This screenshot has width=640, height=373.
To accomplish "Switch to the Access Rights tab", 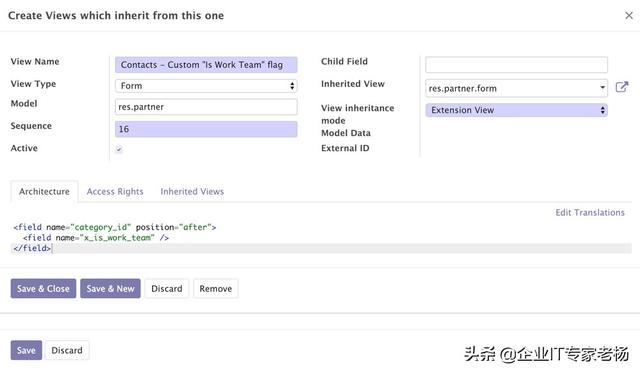I will click(x=115, y=191).
